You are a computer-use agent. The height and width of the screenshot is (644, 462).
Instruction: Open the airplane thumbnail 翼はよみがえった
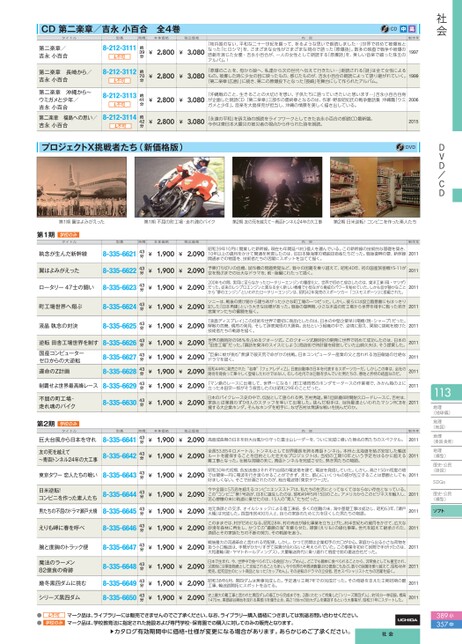pyautogui.click(x=82, y=187)
